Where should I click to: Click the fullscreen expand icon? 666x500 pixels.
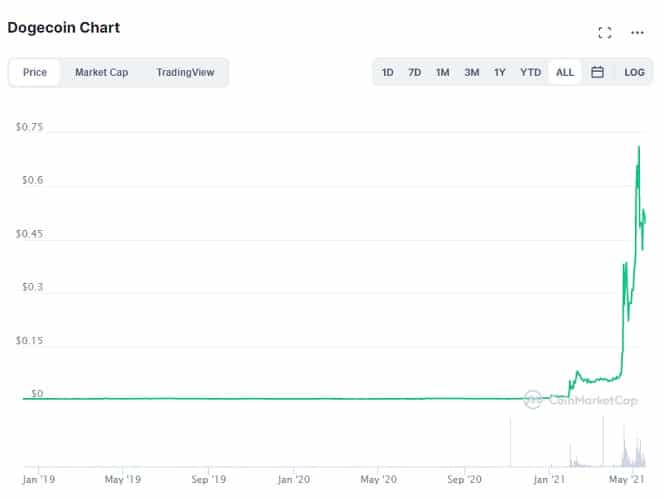pyautogui.click(x=604, y=33)
